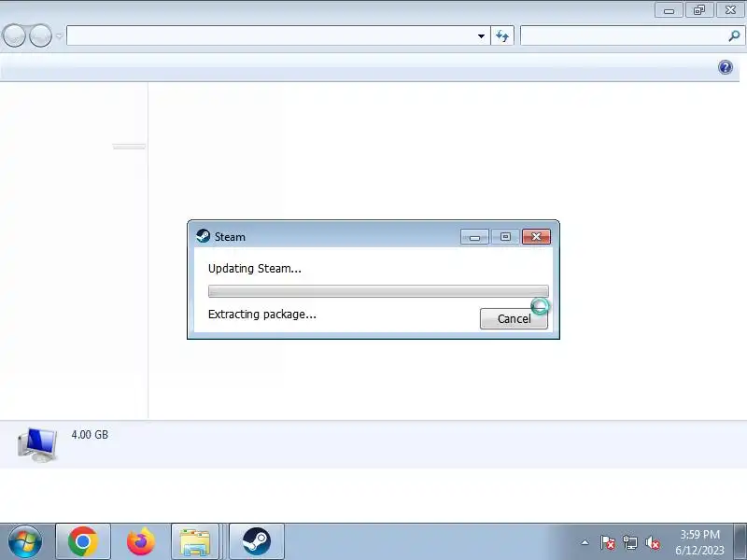Click the Explorer back navigation button
Image resolution: width=747 pixels, height=560 pixels.
pyautogui.click(x=14, y=35)
